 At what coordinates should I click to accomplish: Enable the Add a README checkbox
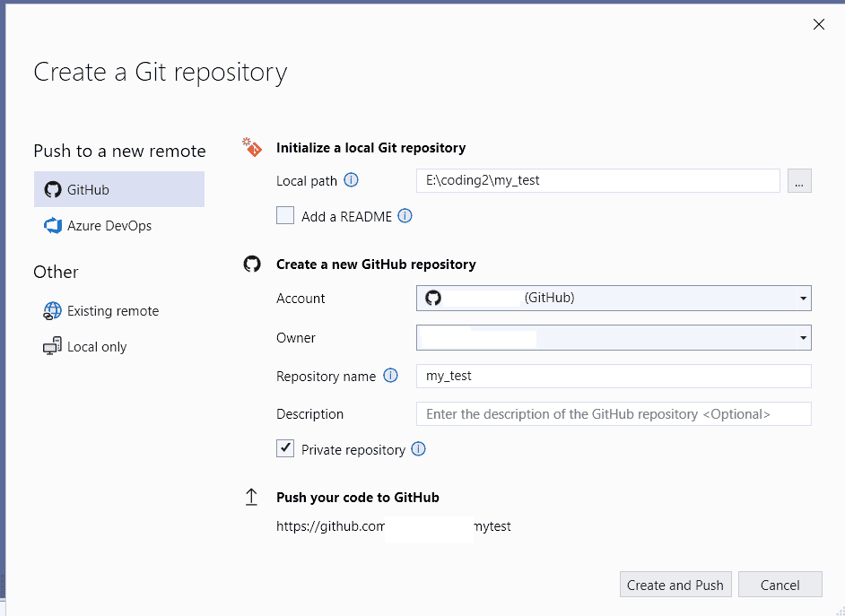click(x=285, y=215)
